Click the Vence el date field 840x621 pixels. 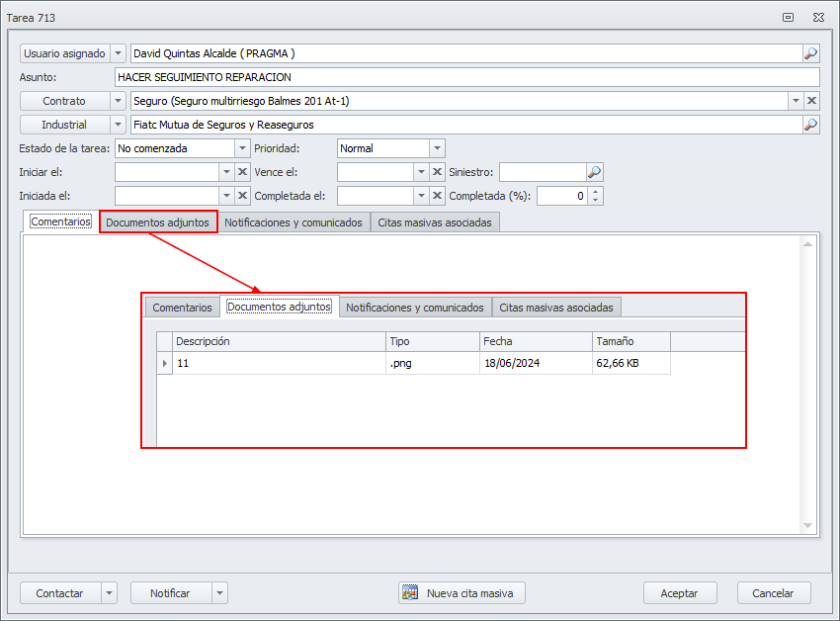[x=376, y=172]
